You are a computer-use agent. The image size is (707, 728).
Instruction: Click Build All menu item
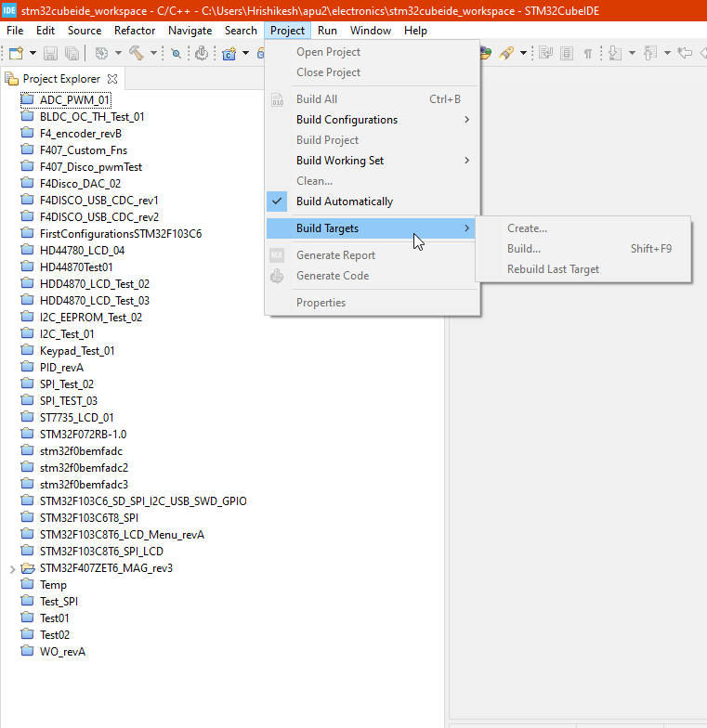click(373, 99)
